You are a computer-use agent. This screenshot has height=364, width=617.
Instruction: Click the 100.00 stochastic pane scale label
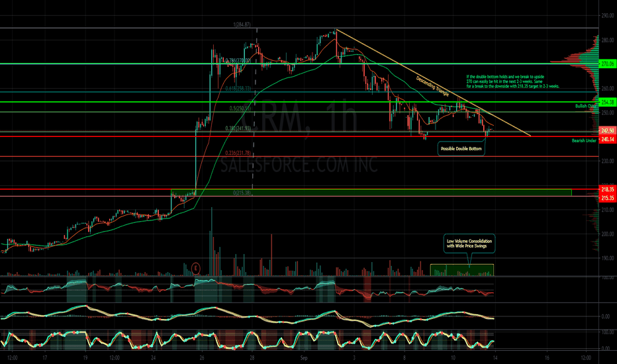(608, 332)
